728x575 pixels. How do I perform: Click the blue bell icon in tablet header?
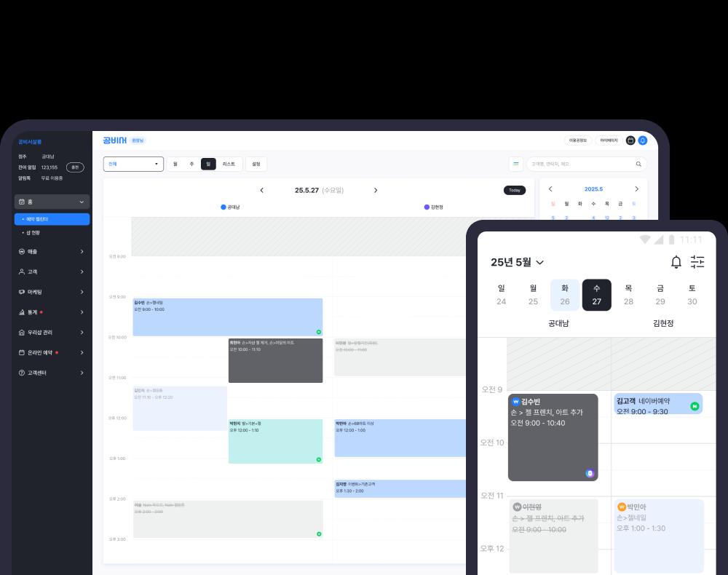click(x=643, y=140)
